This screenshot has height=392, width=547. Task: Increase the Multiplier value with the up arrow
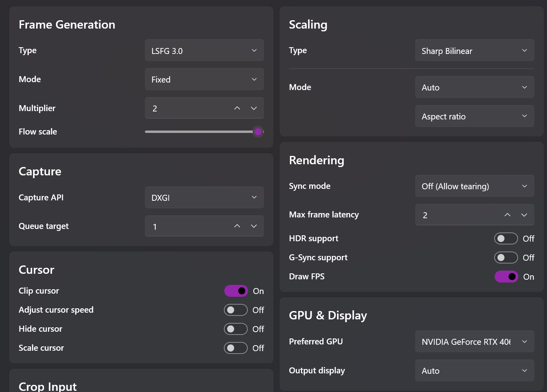coord(237,108)
